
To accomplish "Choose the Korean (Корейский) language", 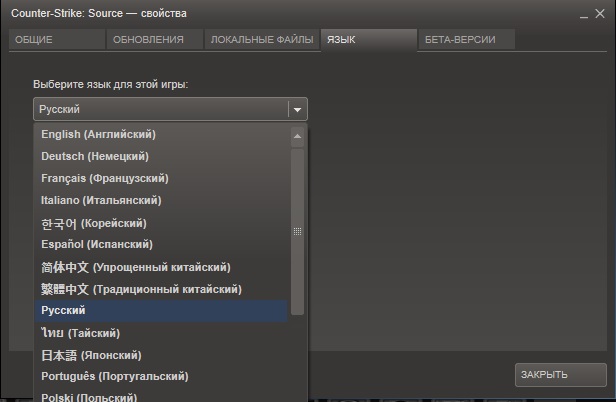I will click(x=93, y=223).
